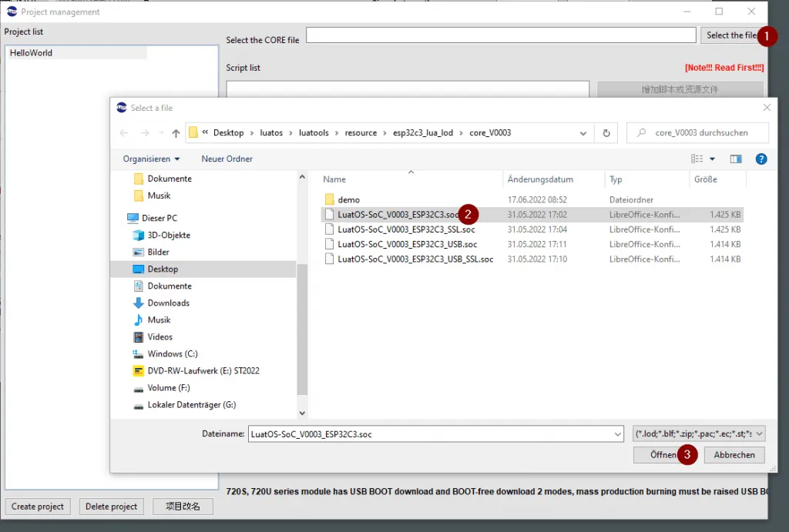The image size is (789, 532).
Task: Click the refresh button beside address bar
Action: pyautogui.click(x=606, y=132)
